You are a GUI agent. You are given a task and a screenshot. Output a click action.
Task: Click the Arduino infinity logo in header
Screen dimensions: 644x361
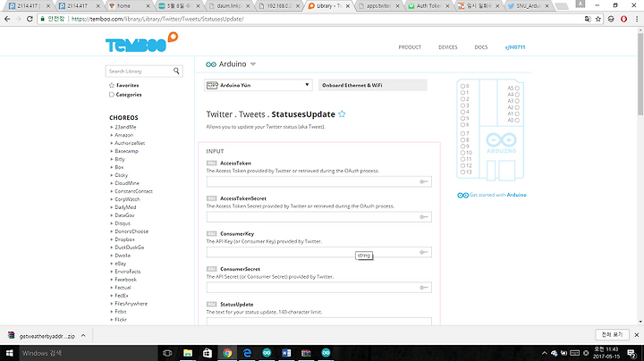click(211, 64)
